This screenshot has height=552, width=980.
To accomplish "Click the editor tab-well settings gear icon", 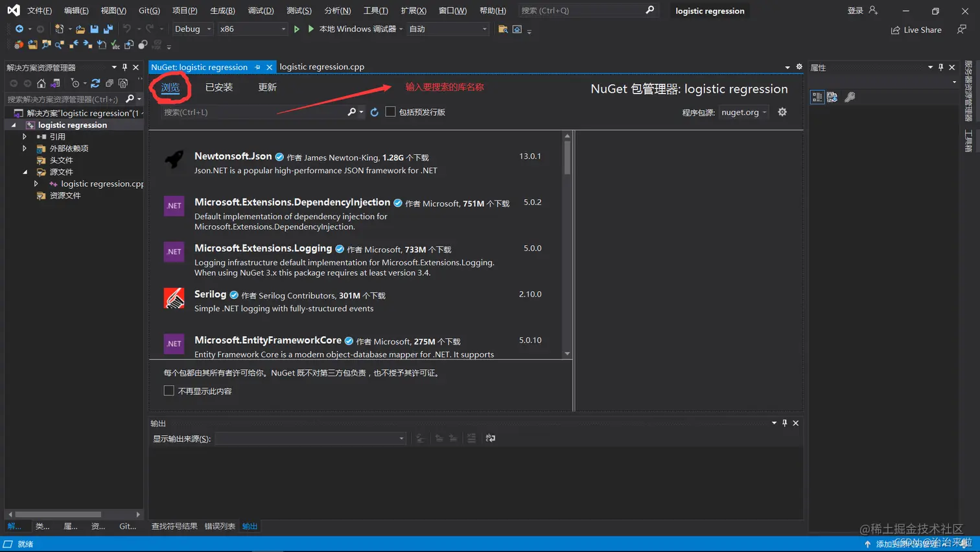I will 799,67.
